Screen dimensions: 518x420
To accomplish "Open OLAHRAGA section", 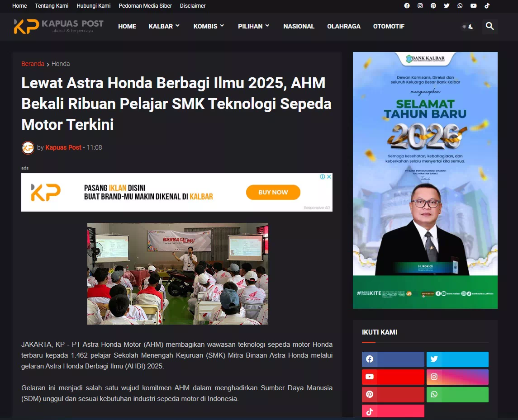I will [343, 26].
